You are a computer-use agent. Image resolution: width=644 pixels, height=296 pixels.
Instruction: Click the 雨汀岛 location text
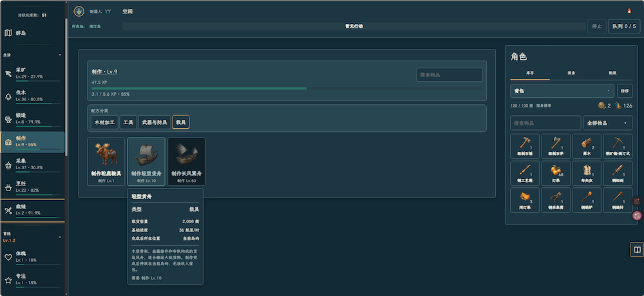pos(95,26)
